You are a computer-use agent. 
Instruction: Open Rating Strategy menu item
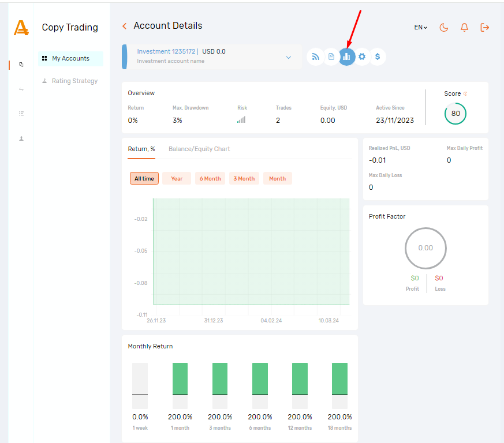(x=74, y=81)
